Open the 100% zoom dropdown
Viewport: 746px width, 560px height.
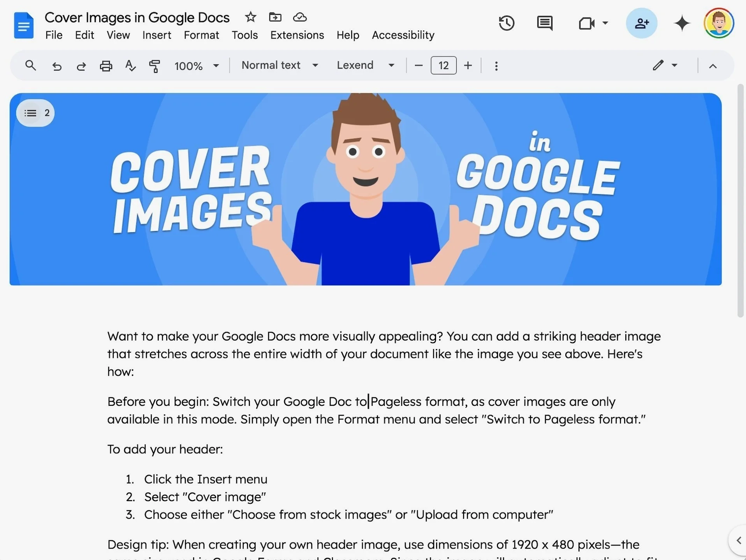(x=197, y=66)
